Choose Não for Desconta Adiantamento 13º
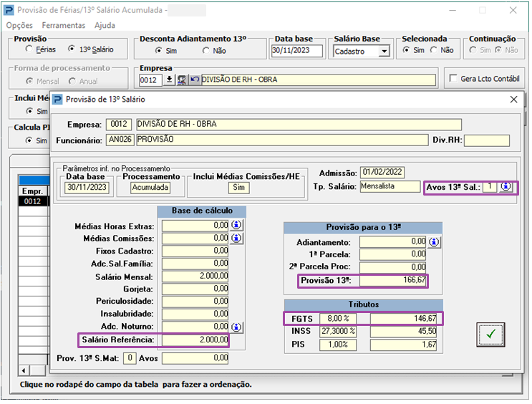Viewport: 532px width, 404px height. point(206,51)
